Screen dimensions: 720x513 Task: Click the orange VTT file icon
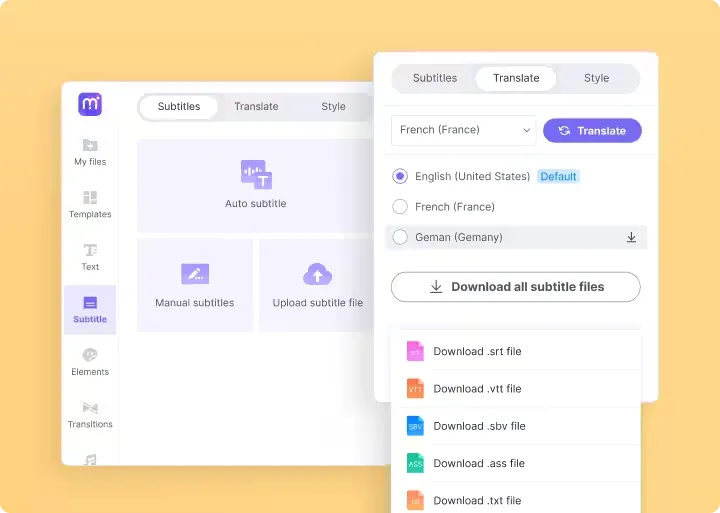coord(415,389)
